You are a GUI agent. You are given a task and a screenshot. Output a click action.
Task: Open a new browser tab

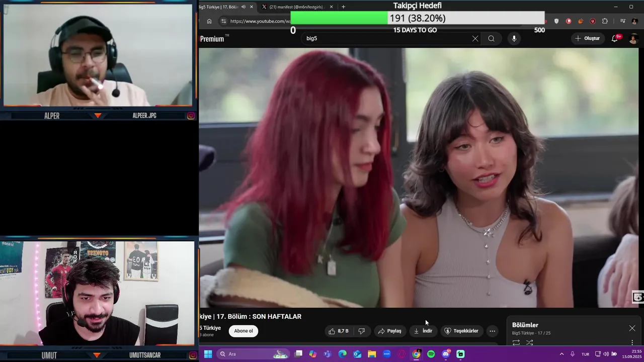(x=343, y=7)
